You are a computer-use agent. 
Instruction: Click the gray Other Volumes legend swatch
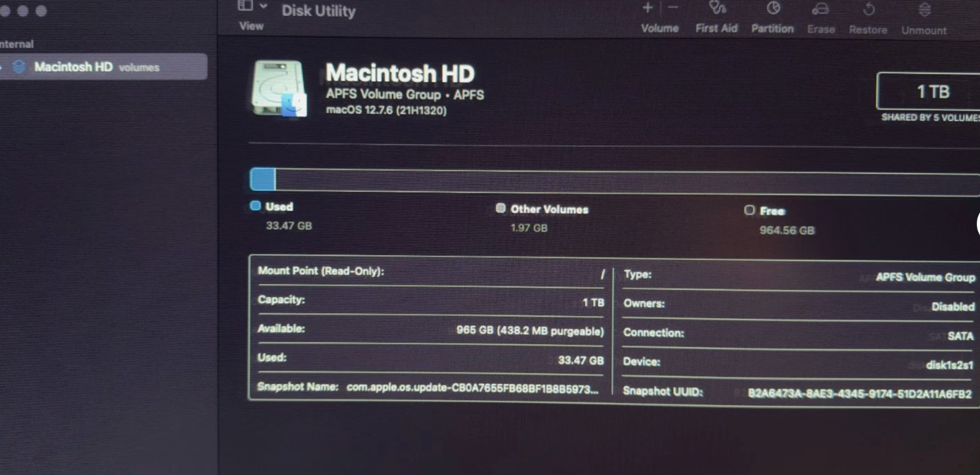click(x=500, y=208)
